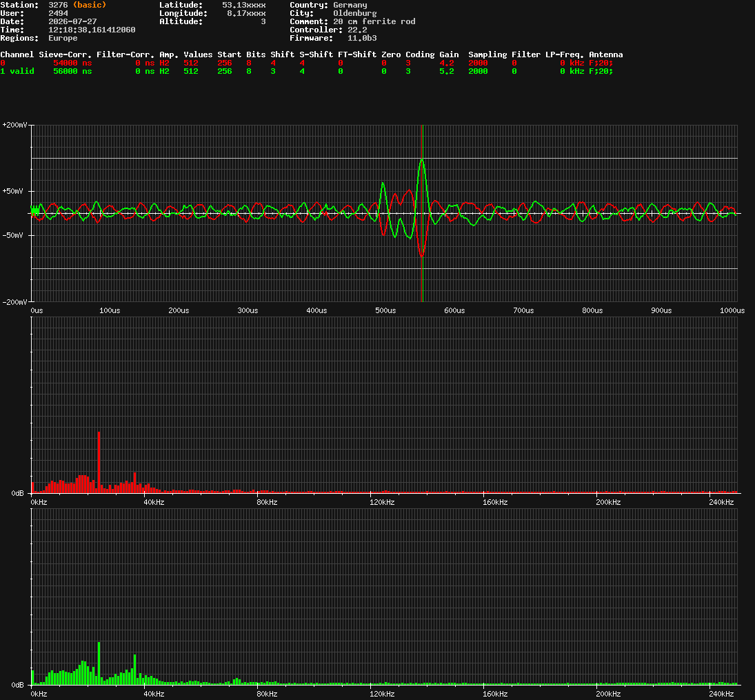Click the Firmware value 11.0b3
The width and height of the screenshot is (755, 700).
[362, 37]
